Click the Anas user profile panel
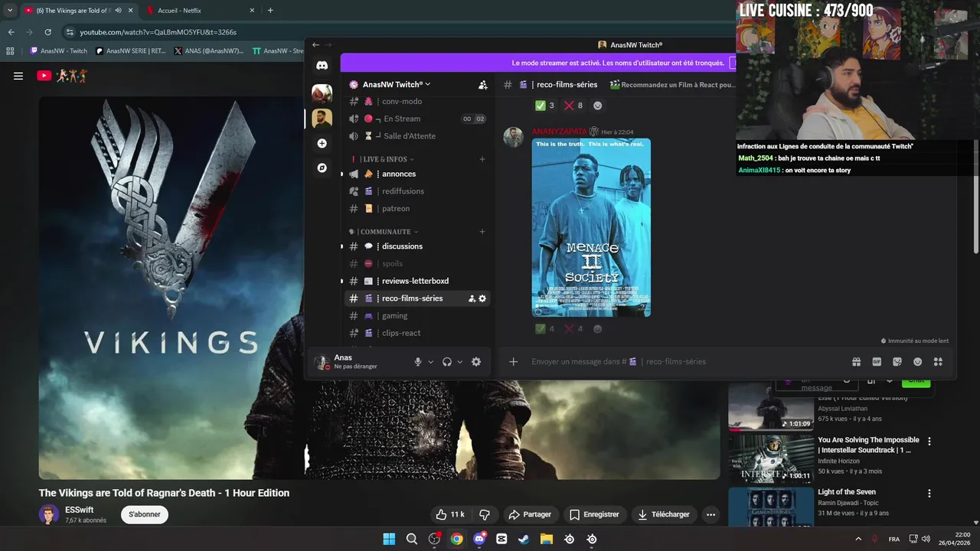Viewport: 980px width, 551px height. coord(356,362)
